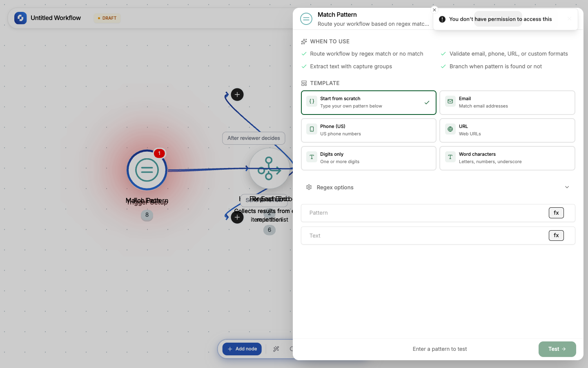588x368 pixels.
Task: Click the branch node icon on canvas
Action: click(269, 168)
